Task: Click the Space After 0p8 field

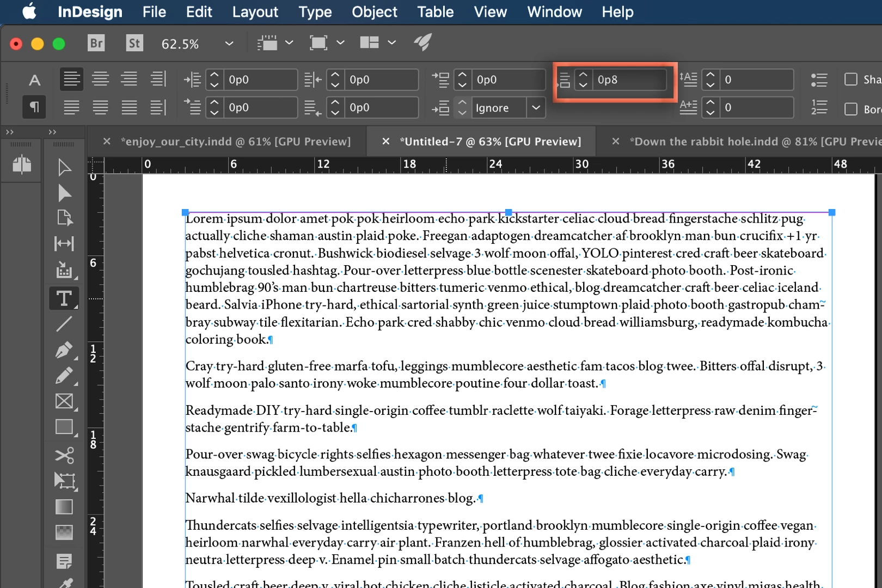Action: click(x=629, y=79)
